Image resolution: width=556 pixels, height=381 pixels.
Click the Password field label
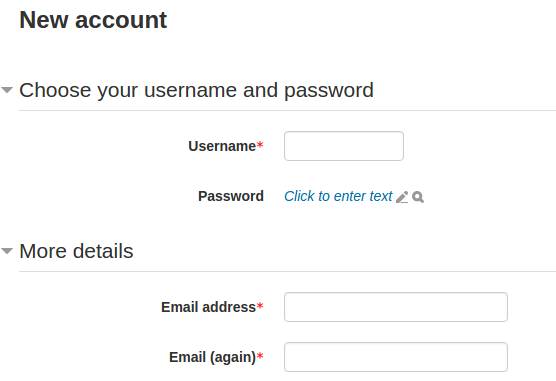tap(231, 196)
